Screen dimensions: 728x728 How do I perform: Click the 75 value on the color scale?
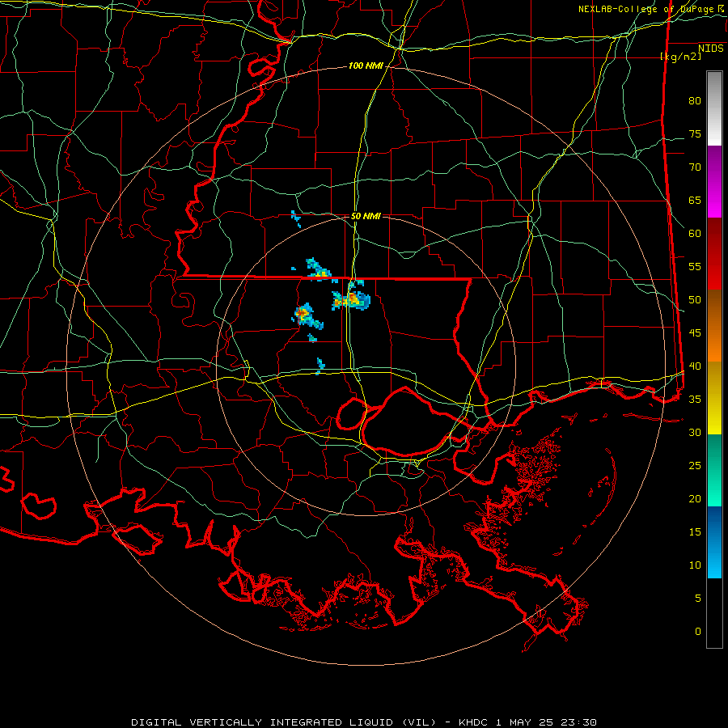[695, 134]
